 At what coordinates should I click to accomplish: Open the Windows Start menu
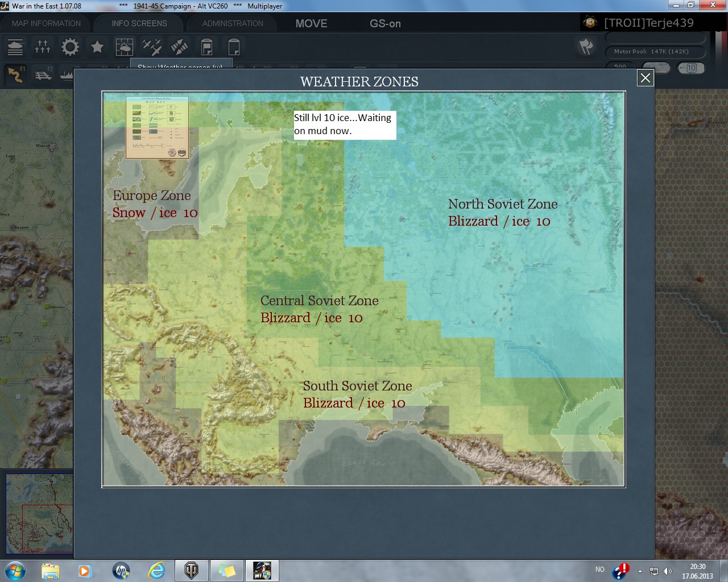coord(15,570)
